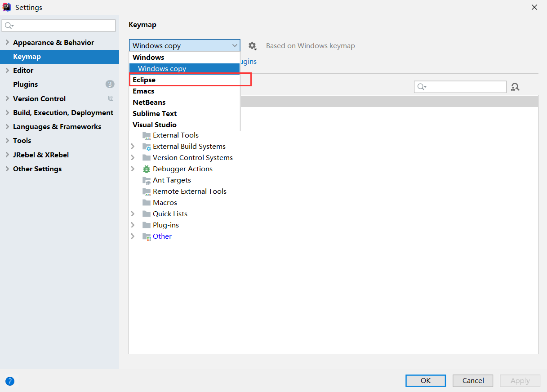
Task: Click Find Actions by Shortcut icon
Action: point(515,87)
